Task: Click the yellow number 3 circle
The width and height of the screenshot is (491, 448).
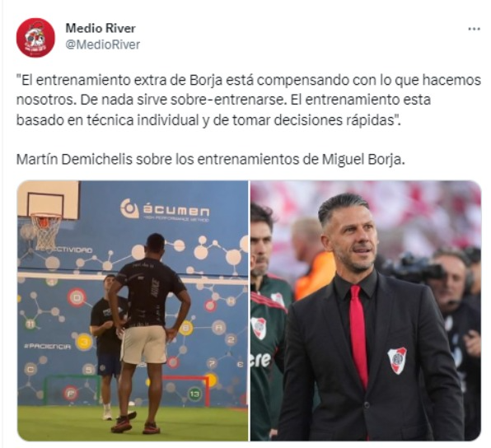Action: point(83,342)
